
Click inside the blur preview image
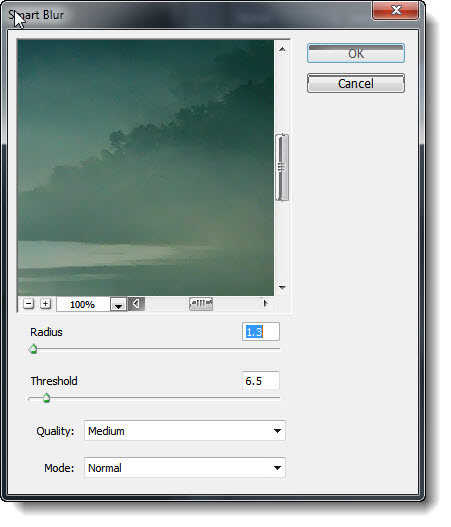tap(146, 168)
